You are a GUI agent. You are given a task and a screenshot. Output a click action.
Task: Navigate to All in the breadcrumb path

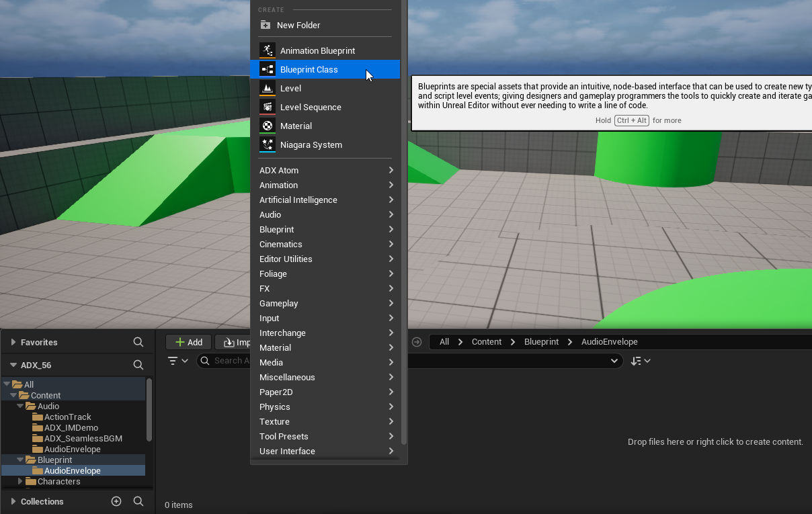click(x=444, y=341)
